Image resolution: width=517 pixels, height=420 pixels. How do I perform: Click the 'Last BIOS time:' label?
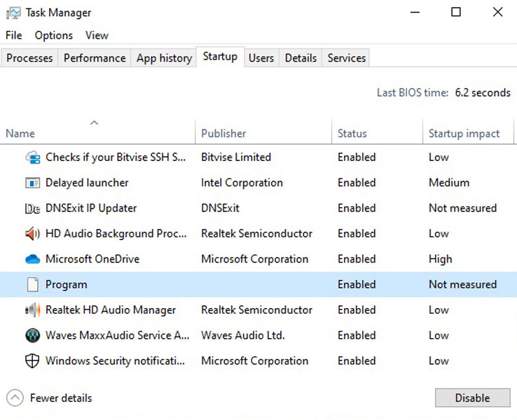point(413,93)
